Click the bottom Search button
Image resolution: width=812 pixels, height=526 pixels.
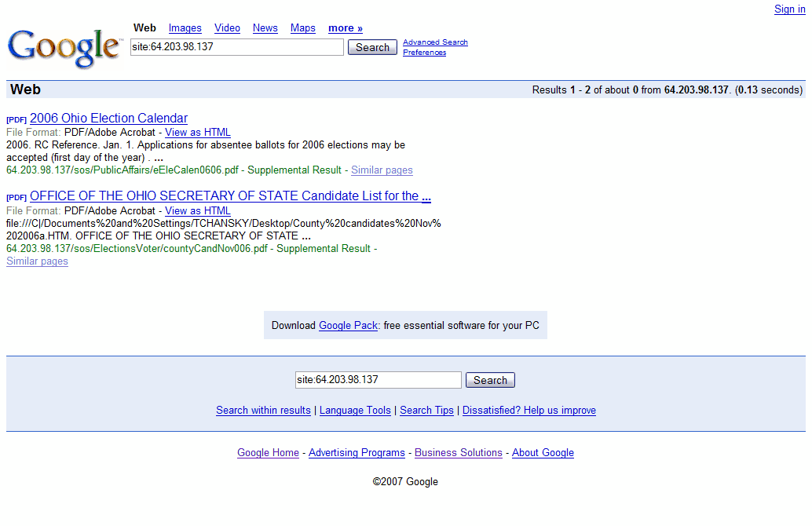pyautogui.click(x=490, y=380)
